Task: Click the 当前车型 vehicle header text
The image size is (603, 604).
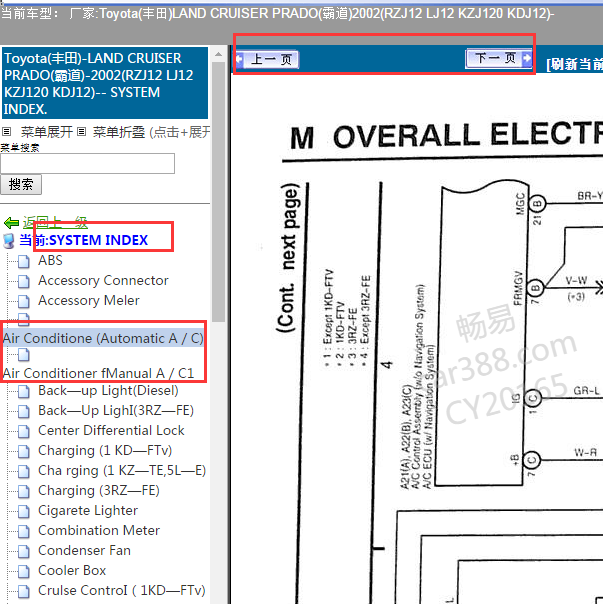Action: click(277, 14)
